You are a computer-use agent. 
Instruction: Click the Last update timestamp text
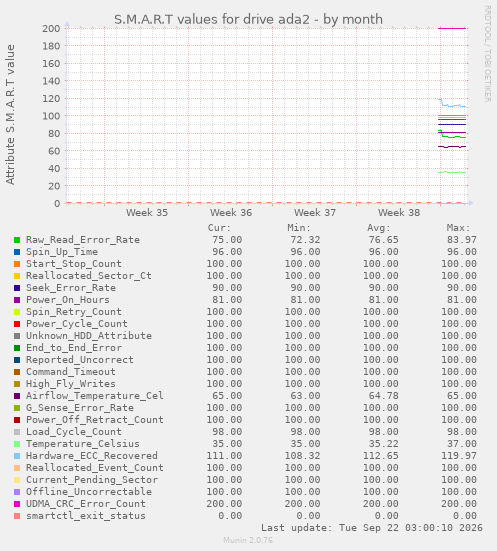(x=372, y=528)
